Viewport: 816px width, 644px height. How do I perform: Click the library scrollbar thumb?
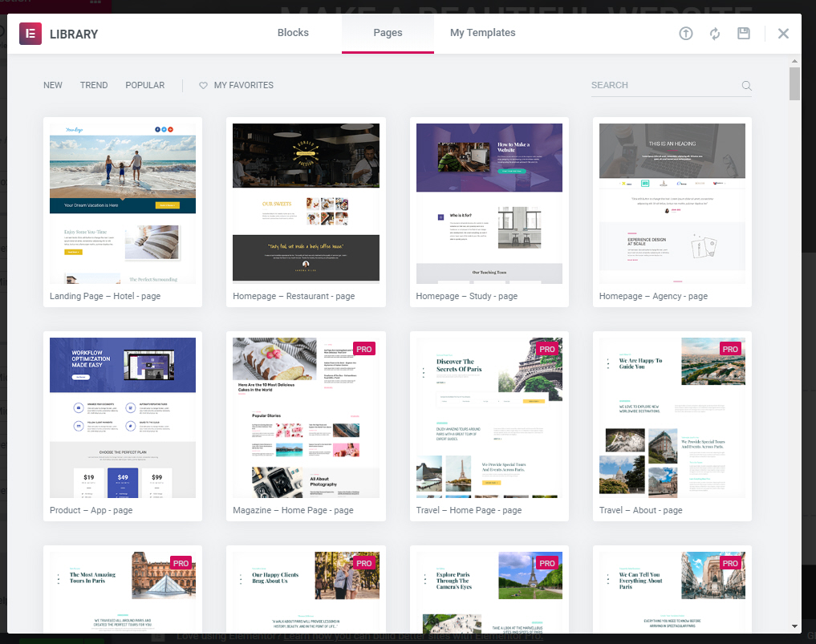794,83
